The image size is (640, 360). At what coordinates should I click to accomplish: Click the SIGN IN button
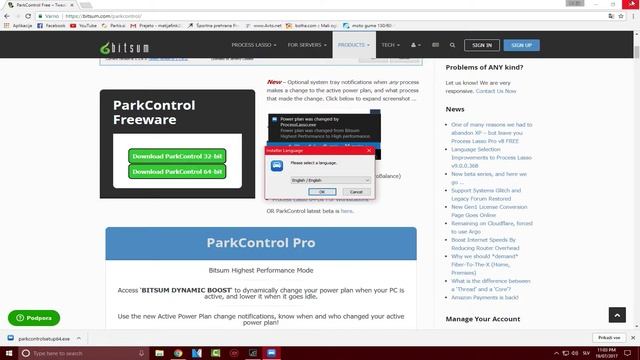coord(482,45)
